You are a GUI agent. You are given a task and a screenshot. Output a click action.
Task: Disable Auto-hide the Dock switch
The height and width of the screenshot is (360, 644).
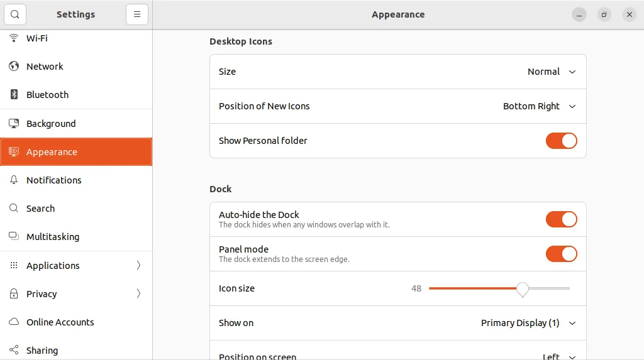(x=561, y=219)
